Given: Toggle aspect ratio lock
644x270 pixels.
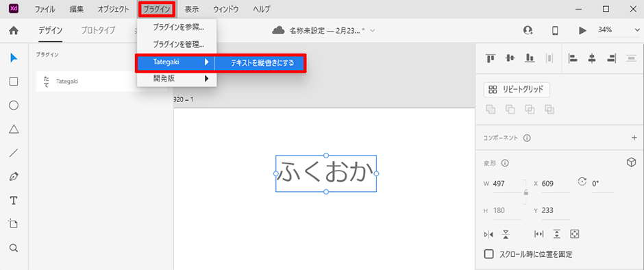Looking at the screenshot, I should click(x=526, y=193).
